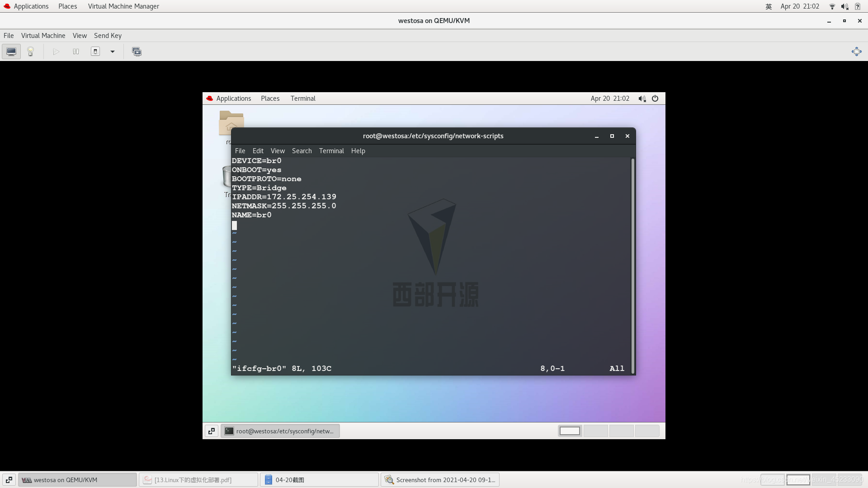
Task: Open terminal Search menu
Action: point(302,151)
